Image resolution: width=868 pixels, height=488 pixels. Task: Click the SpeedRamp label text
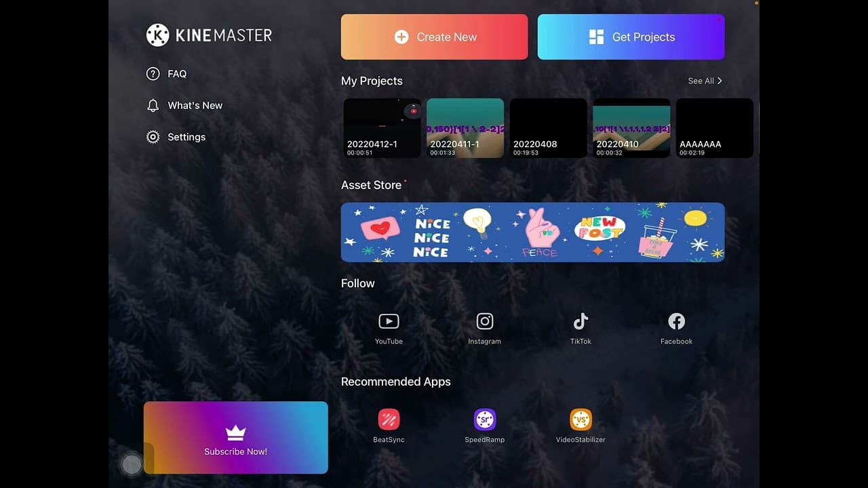coord(485,440)
